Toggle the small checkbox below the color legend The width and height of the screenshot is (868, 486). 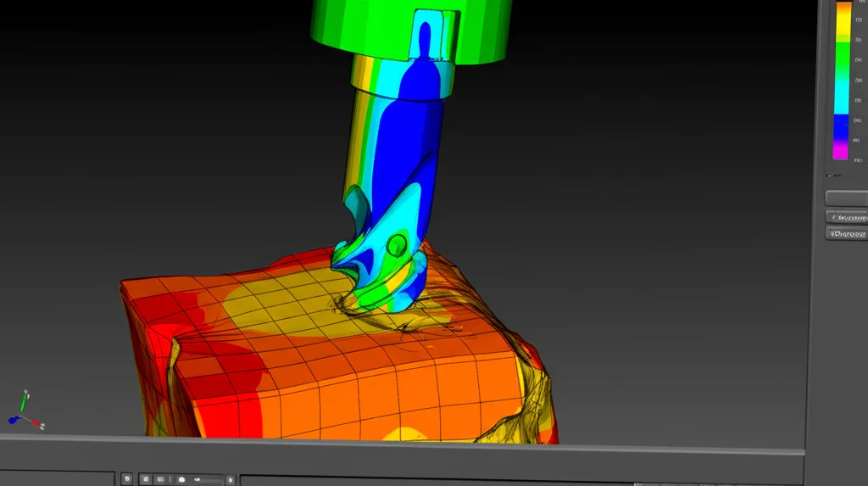click(x=829, y=176)
